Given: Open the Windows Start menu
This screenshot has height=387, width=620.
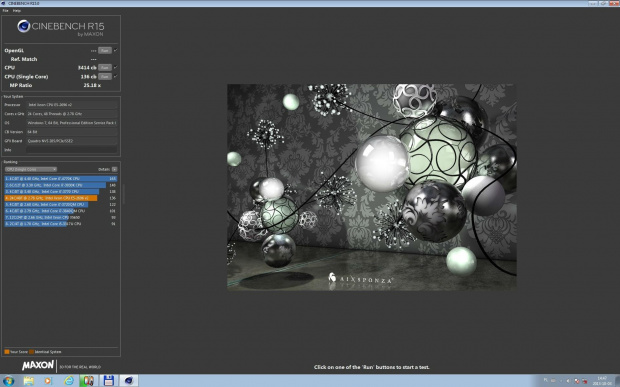Looking at the screenshot, I should 8,381.
